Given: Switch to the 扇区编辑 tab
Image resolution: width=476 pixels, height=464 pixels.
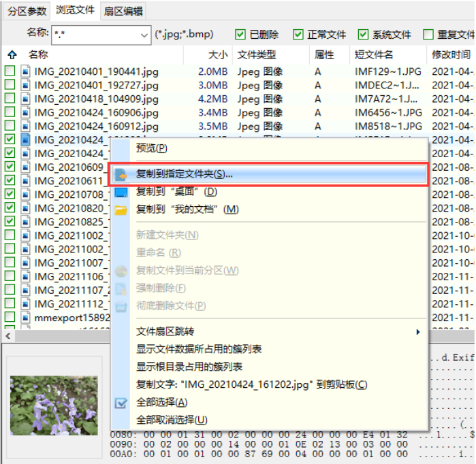Looking at the screenshot, I should click(123, 11).
